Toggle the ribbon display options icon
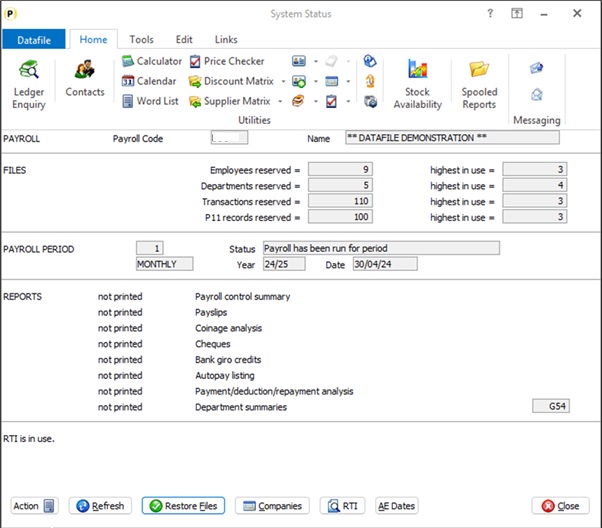602x528 pixels. click(517, 13)
